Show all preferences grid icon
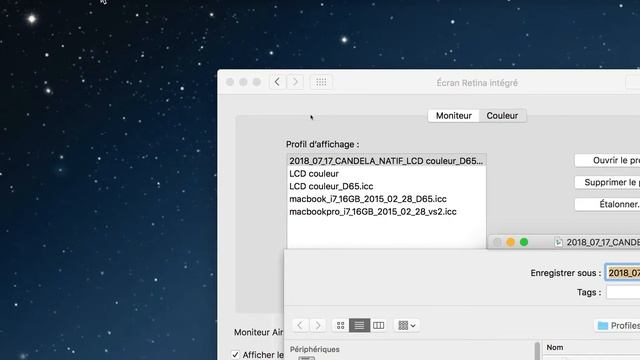 (x=321, y=82)
